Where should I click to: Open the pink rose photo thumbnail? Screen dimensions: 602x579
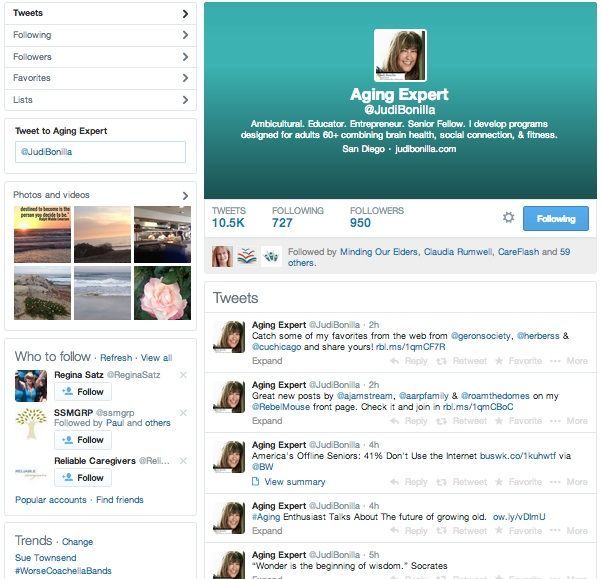click(162, 293)
